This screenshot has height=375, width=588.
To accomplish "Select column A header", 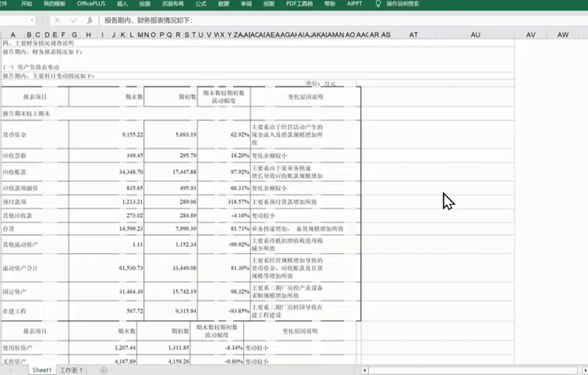I will 13,35.
